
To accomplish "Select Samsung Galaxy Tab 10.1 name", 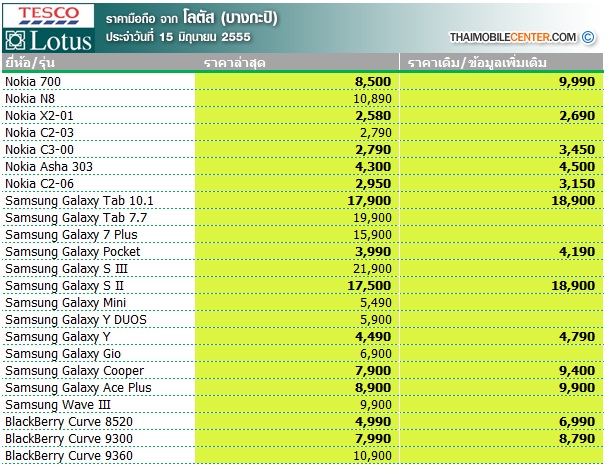I will coord(79,201).
